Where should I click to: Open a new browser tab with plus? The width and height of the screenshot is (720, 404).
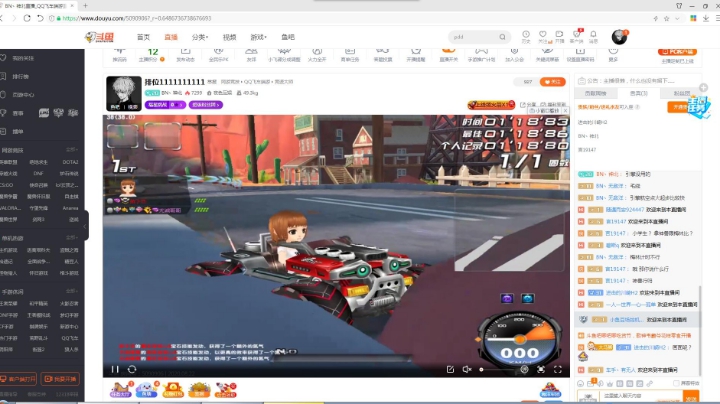pyautogui.click(x=85, y=6)
